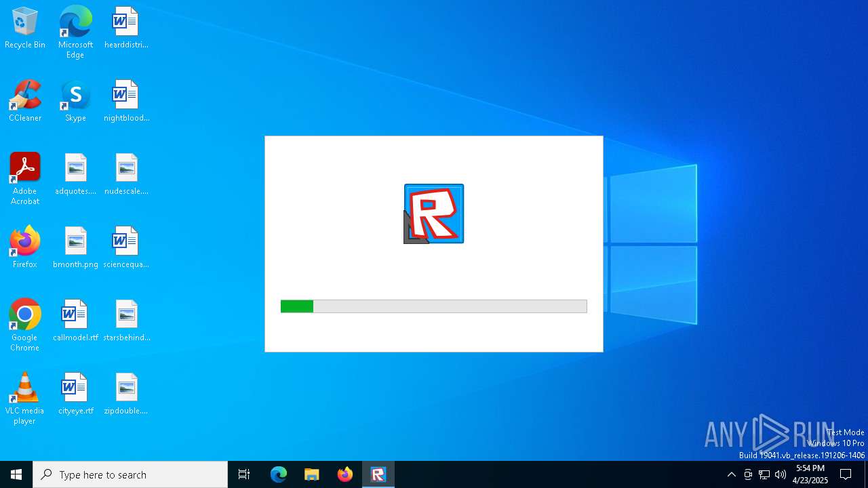Click the taskbar search box
Image resolution: width=868 pixels, height=488 pixels.
pos(130,474)
